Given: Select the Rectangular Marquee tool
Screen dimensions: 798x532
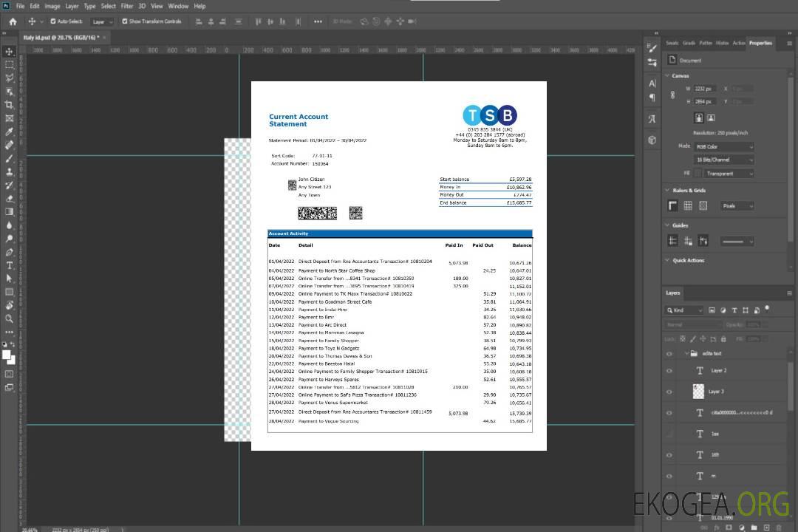Looking at the screenshot, I should [x=9, y=65].
